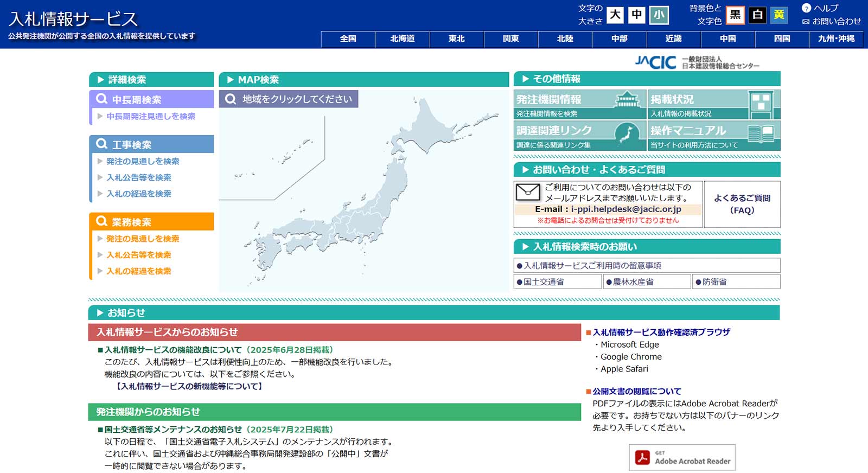Click the 入札情報検索時のお願い header arrow
Screen dimensions: 868x473
pos(525,247)
